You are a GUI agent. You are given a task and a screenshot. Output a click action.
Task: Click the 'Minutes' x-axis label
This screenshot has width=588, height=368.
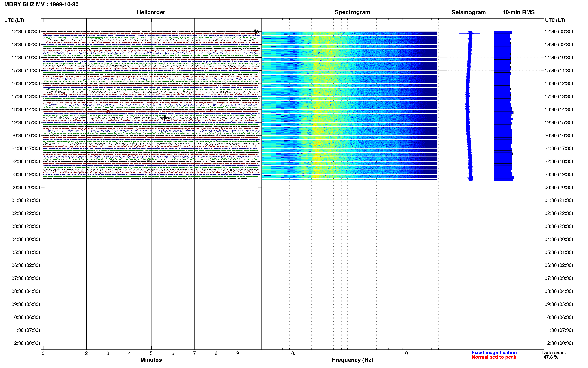151,360
